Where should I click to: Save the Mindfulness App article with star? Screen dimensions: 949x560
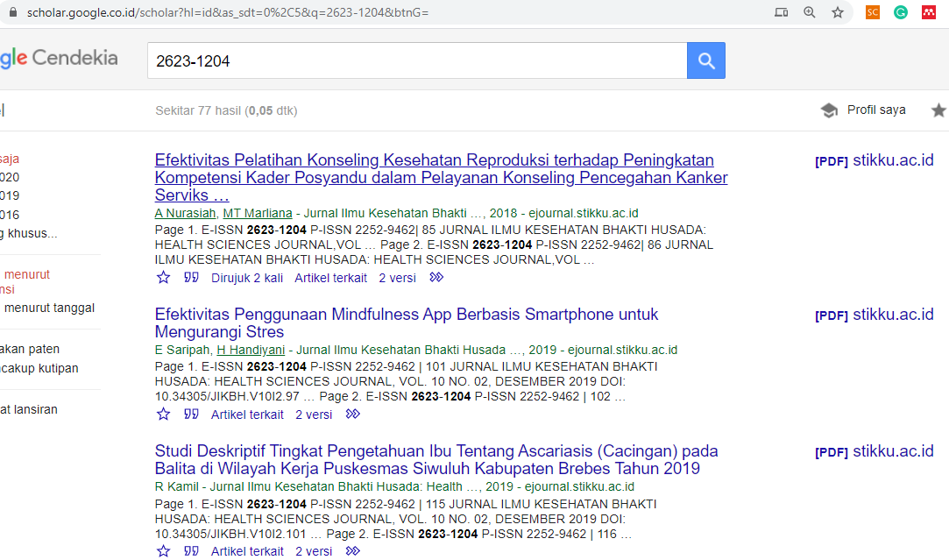pyautogui.click(x=163, y=415)
